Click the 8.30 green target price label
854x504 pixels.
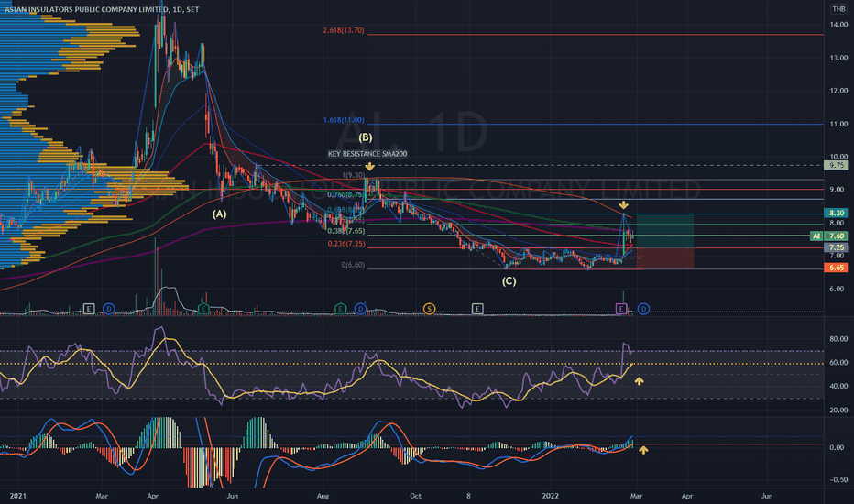(837, 213)
